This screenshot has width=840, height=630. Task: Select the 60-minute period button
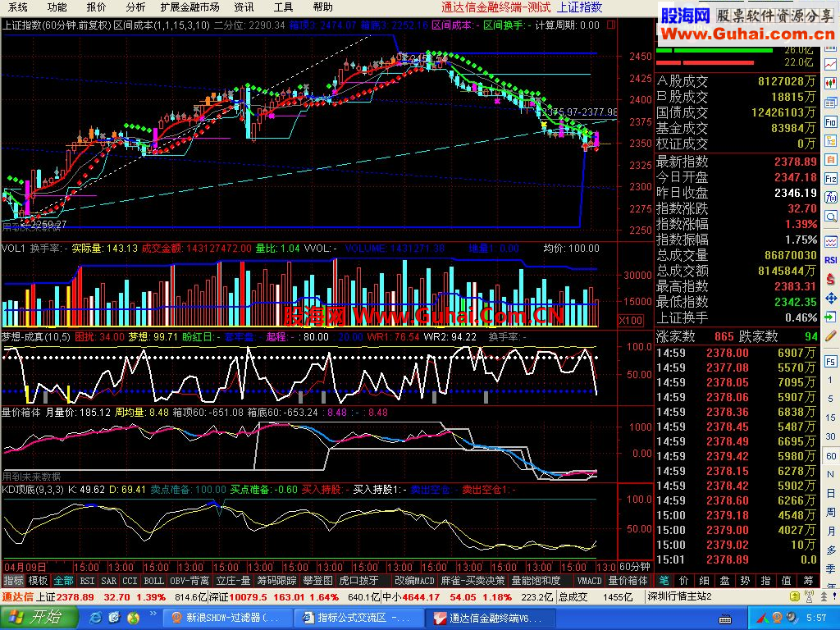[831, 456]
